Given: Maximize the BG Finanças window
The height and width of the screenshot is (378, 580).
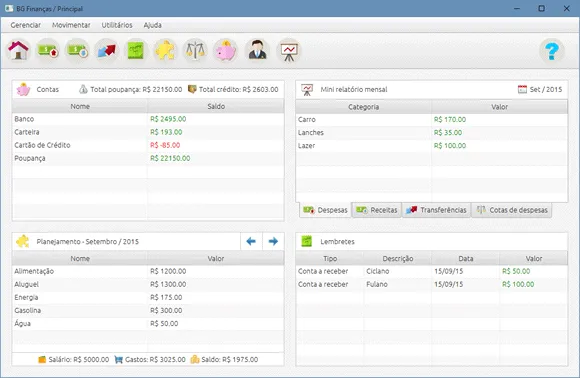Looking at the screenshot, I should (541, 8).
